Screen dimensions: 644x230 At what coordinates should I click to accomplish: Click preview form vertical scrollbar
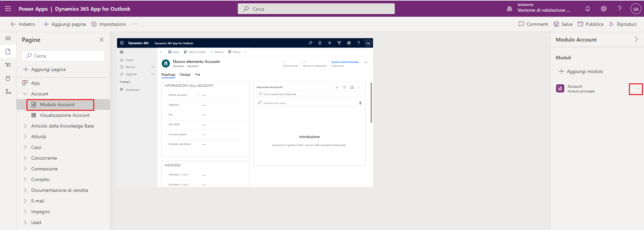tap(371, 102)
